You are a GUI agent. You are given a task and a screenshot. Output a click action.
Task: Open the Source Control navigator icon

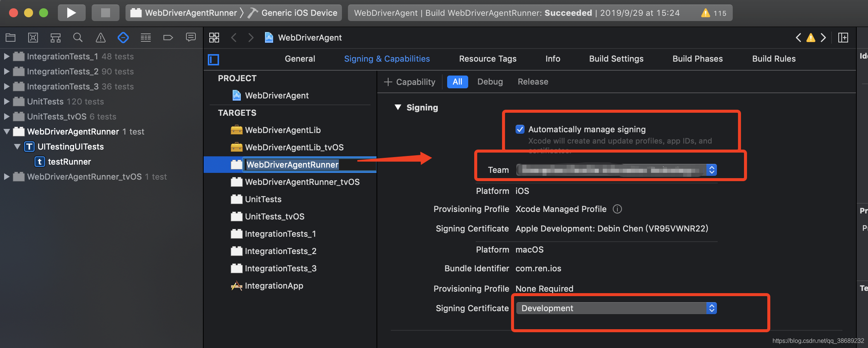(33, 38)
